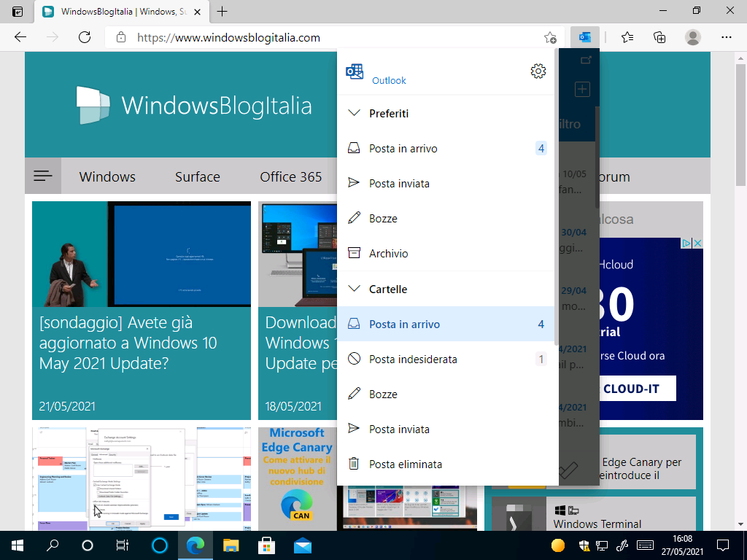
Task: Click unread count badge on Posta indesiderata
Action: [541, 359]
